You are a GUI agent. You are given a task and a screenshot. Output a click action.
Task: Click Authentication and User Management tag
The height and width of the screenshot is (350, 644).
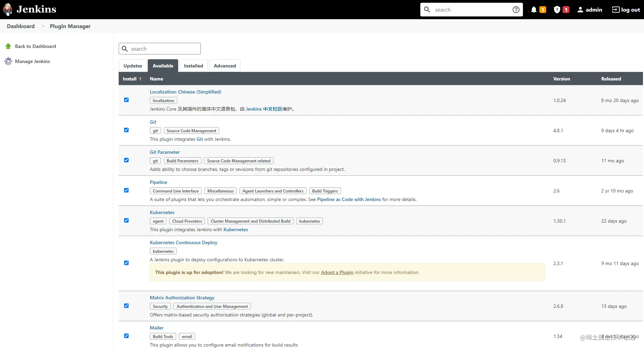click(212, 306)
